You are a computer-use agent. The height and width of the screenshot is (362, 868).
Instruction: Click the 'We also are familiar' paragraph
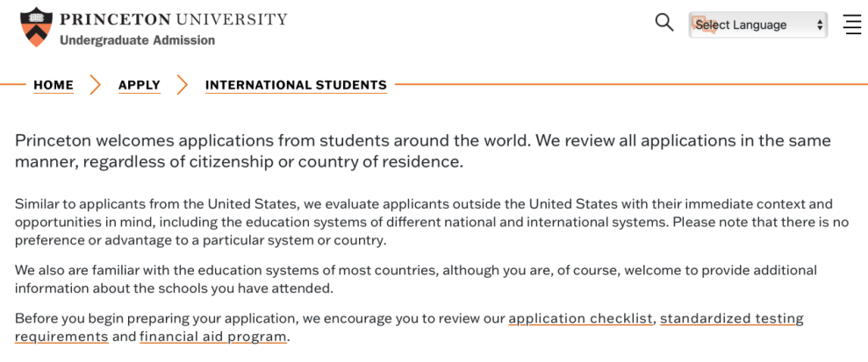pos(414,279)
